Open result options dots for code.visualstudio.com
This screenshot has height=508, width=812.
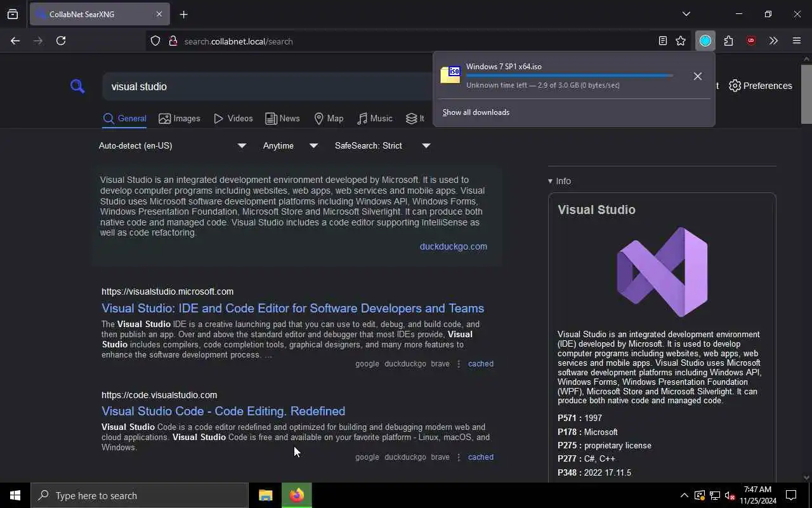click(x=459, y=457)
